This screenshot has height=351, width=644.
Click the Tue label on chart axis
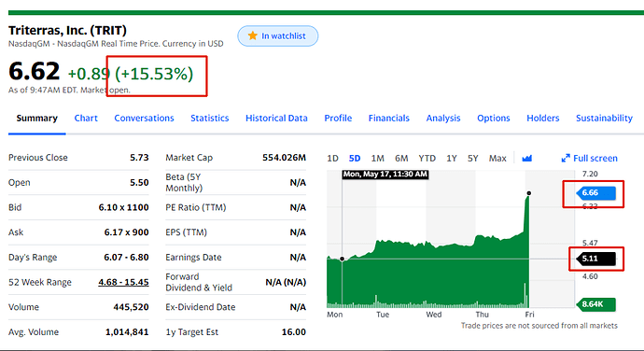(383, 315)
